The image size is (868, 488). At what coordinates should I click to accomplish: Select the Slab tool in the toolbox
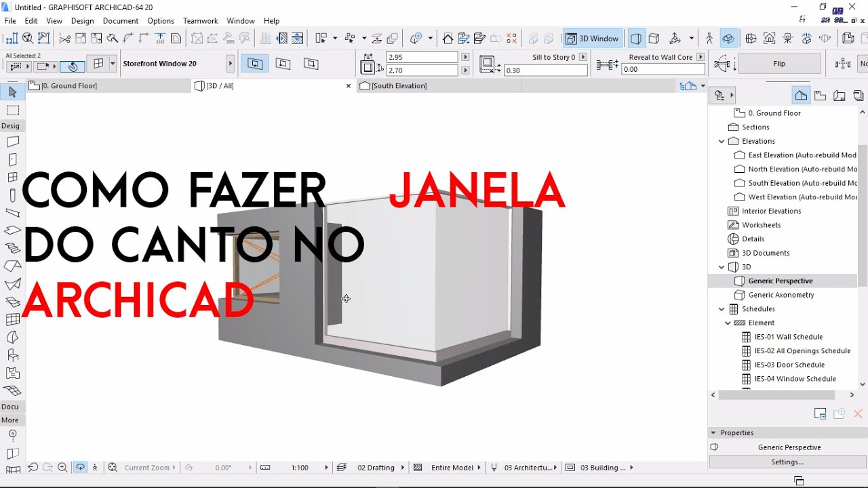pyautogui.click(x=12, y=230)
